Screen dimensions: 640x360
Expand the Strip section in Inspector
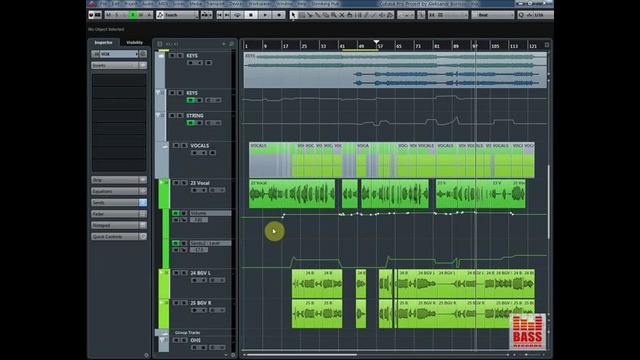tap(115, 180)
